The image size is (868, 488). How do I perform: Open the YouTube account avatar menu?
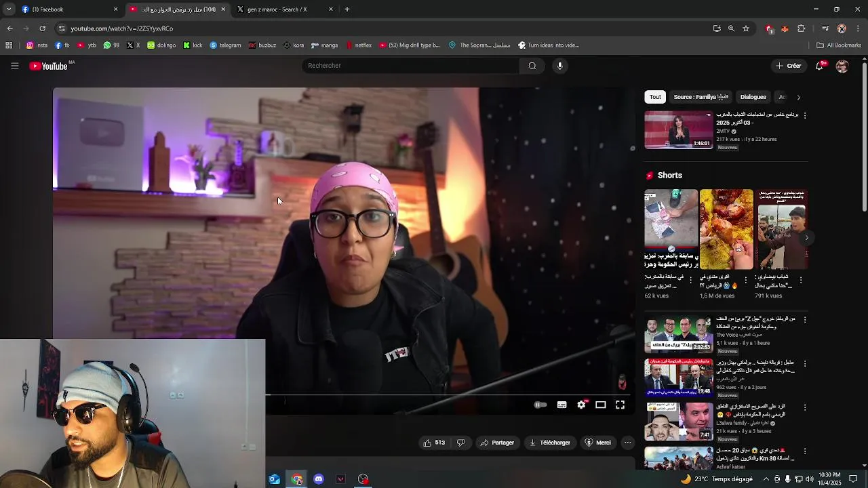[842, 66]
